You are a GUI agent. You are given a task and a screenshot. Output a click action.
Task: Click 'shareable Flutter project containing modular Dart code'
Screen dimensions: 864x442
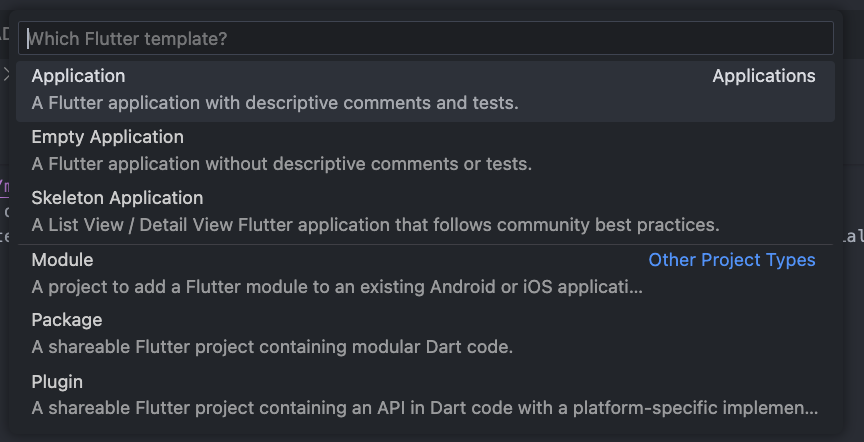pos(272,347)
